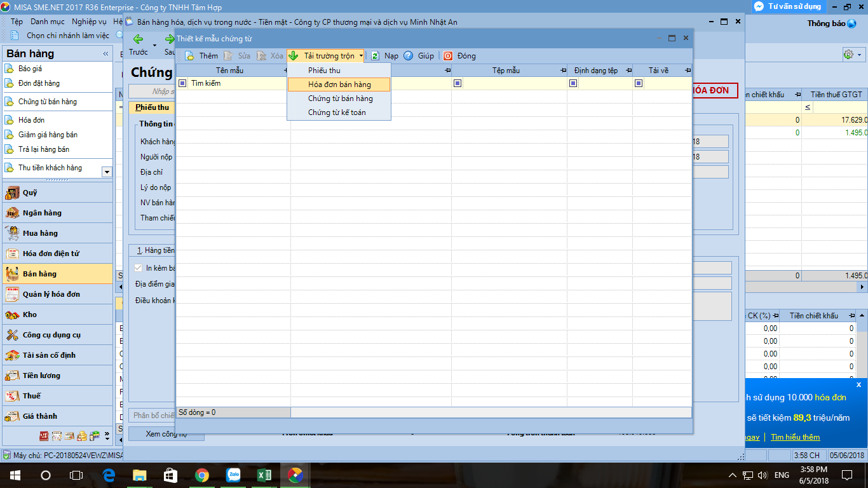Click the filter icon under Tệp mẫu column
Viewport: 868px width, 488px height.
(x=458, y=83)
